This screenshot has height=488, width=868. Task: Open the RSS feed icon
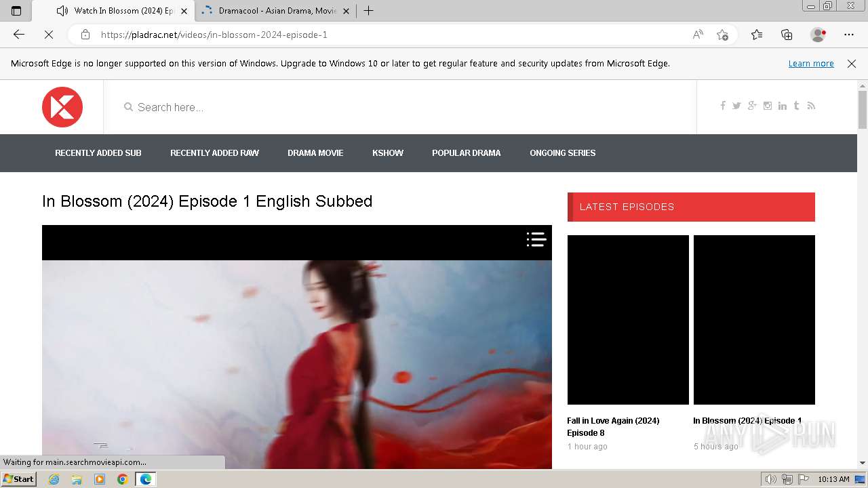[811, 106]
